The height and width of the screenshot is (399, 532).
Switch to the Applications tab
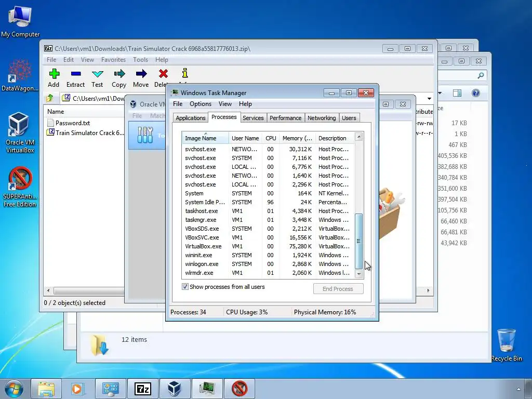(x=190, y=118)
